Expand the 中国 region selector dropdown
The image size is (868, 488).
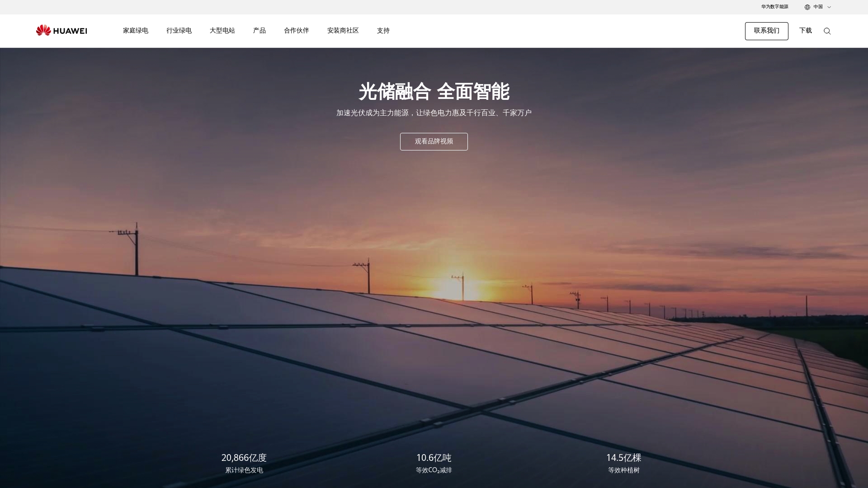tap(817, 7)
